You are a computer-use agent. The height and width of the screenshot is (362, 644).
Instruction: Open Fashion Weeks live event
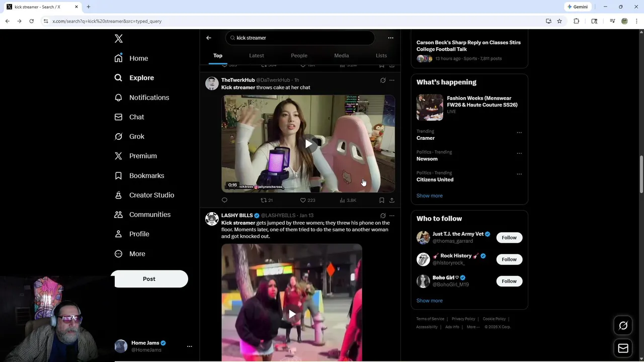pos(469,107)
